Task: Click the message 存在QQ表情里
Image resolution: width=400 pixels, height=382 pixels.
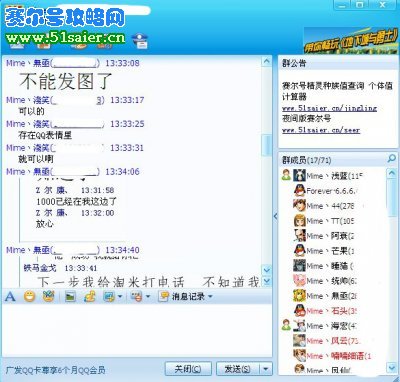Action: pyautogui.click(x=45, y=135)
